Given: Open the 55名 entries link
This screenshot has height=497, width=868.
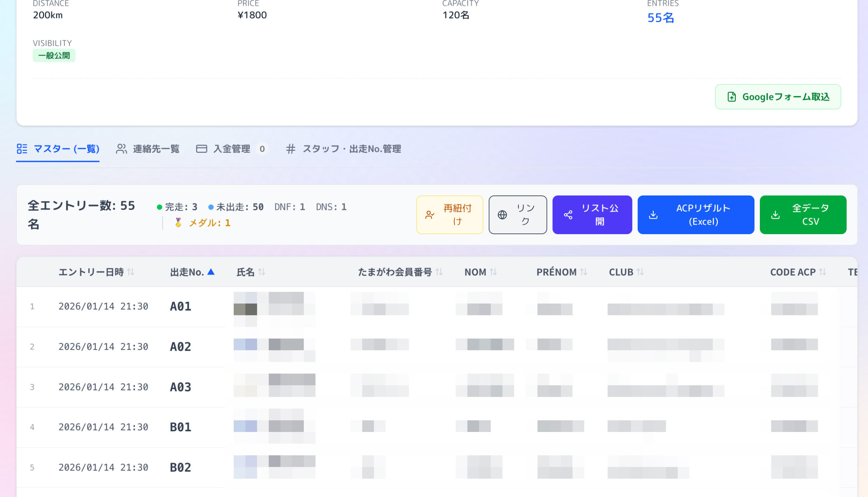Looking at the screenshot, I should (660, 18).
